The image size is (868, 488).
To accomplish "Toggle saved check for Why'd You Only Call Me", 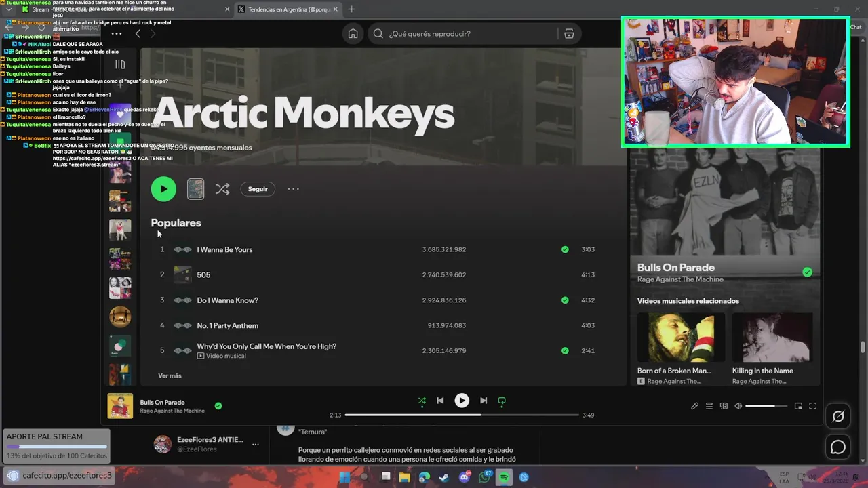I will click(x=565, y=350).
